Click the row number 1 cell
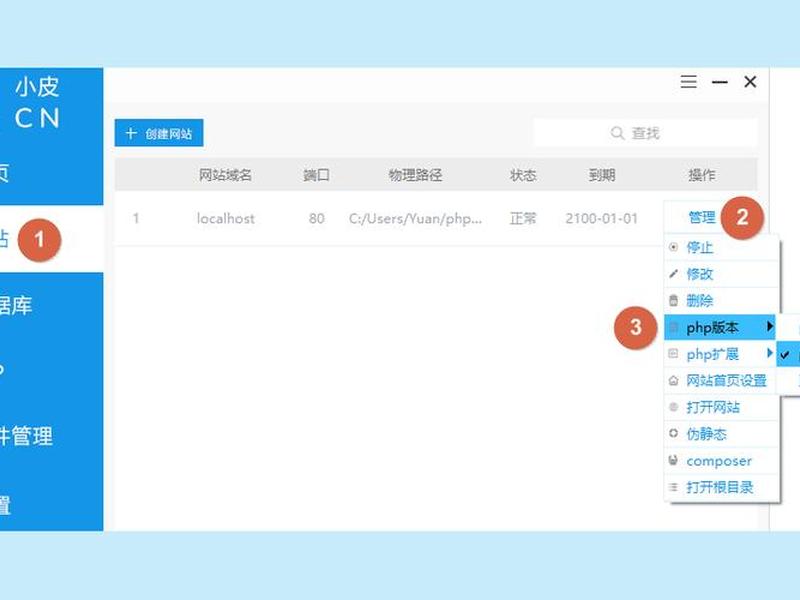 (x=136, y=218)
